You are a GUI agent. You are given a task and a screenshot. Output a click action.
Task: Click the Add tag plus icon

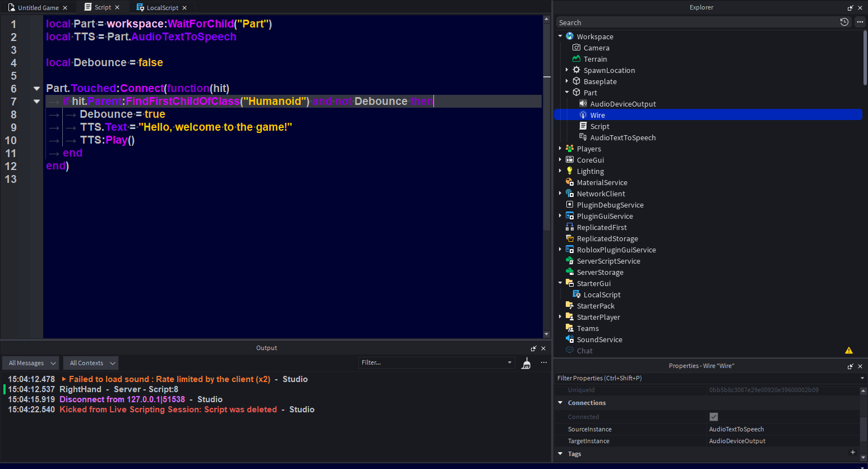852,453
